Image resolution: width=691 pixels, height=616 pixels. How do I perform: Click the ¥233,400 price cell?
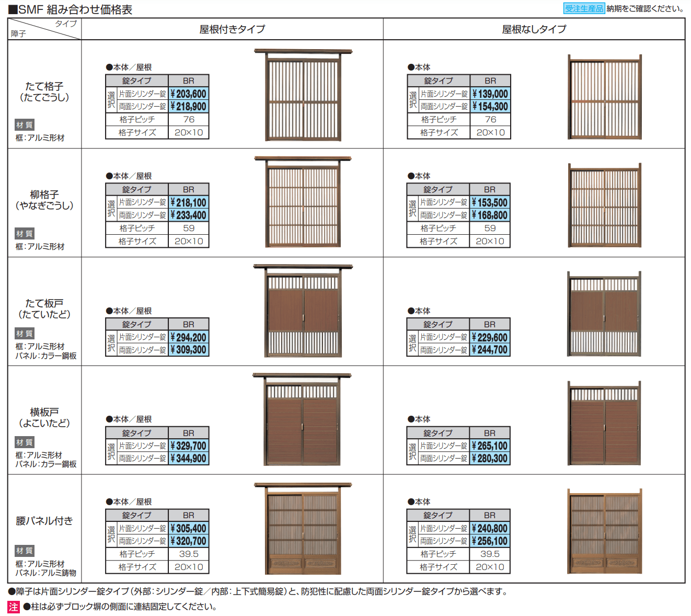(x=189, y=215)
